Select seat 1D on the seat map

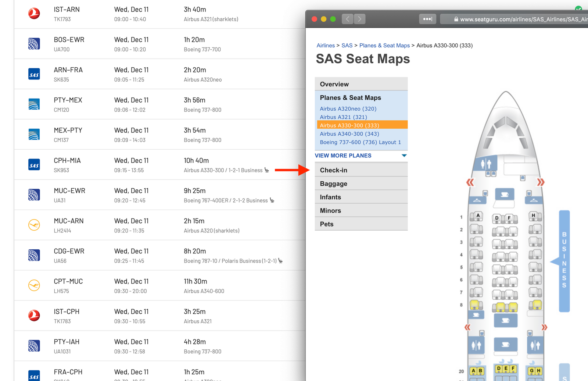click(x=496, y=218)
